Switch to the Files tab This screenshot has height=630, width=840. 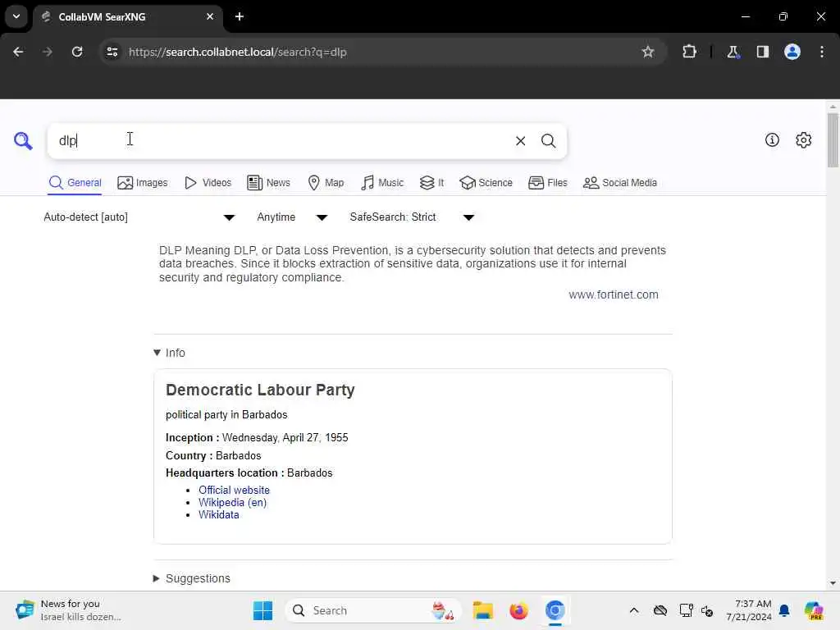tap(547, 183)
